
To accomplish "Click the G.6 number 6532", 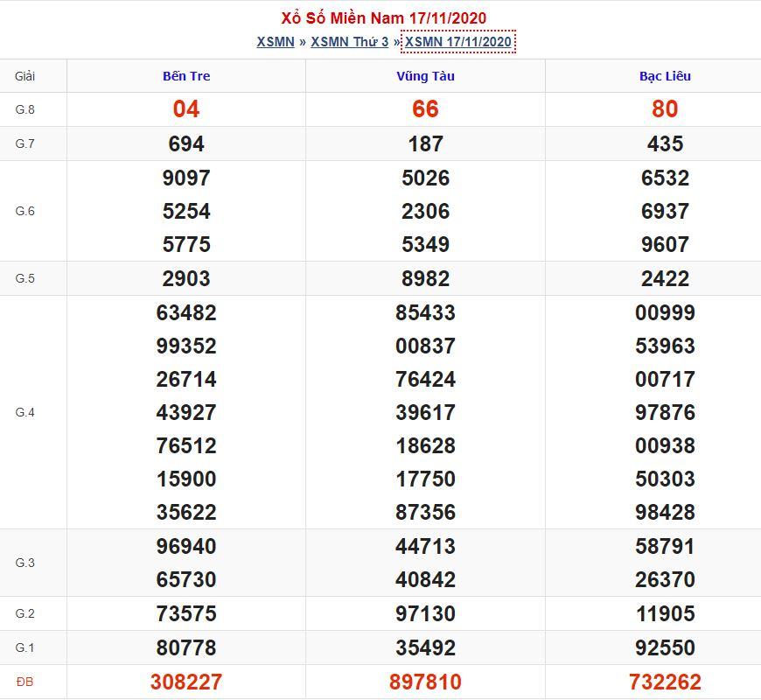I will tap(665, 178).
